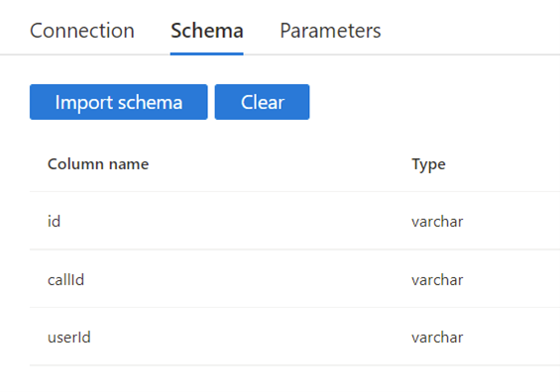
Task: Select the userId column name cell
Action: [x=69, y=338]
